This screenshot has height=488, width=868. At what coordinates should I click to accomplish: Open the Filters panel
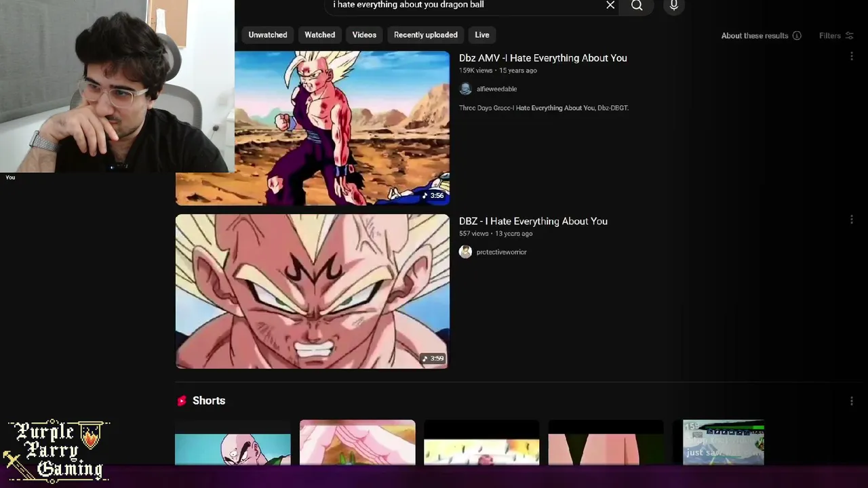[836, 36]
